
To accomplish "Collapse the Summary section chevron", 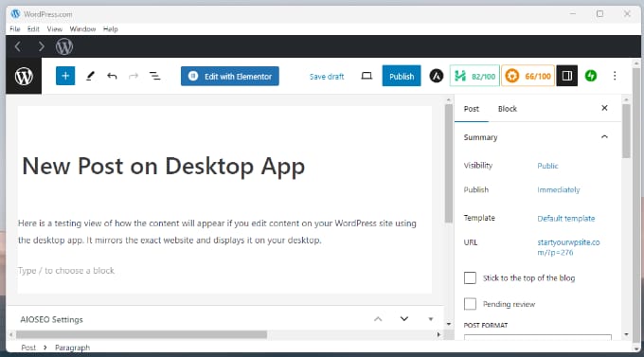I will tap(604, 136).
